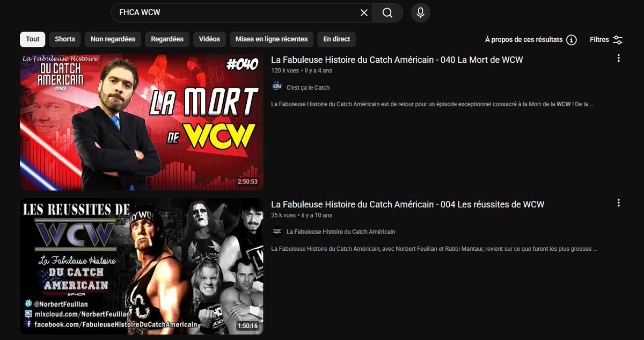This screenshot has width=644, height=340.
Task: Open the Filtres button label
Action: pos(599,40)
